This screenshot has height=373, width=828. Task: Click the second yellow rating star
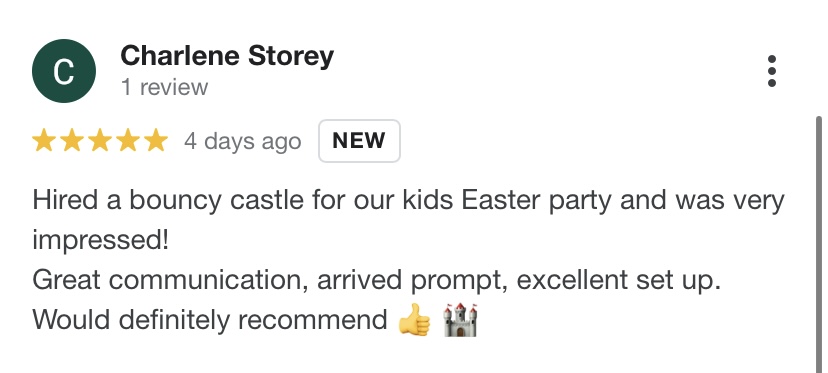tap(72, 141)
